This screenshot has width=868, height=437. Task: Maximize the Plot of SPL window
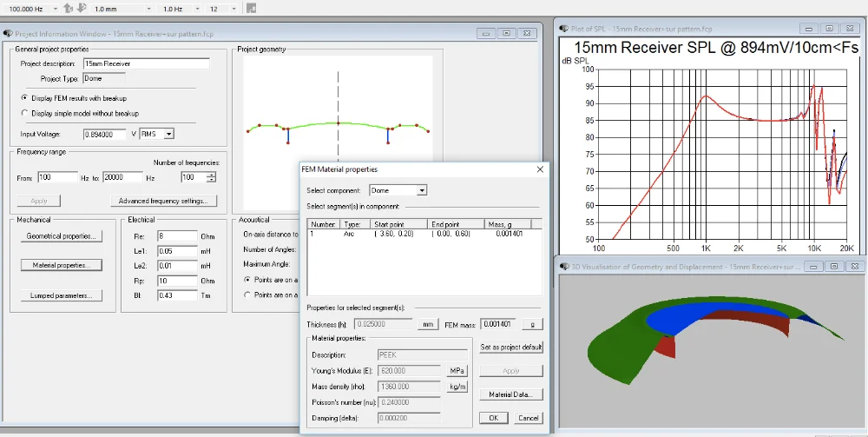click(x=829, y=29)
